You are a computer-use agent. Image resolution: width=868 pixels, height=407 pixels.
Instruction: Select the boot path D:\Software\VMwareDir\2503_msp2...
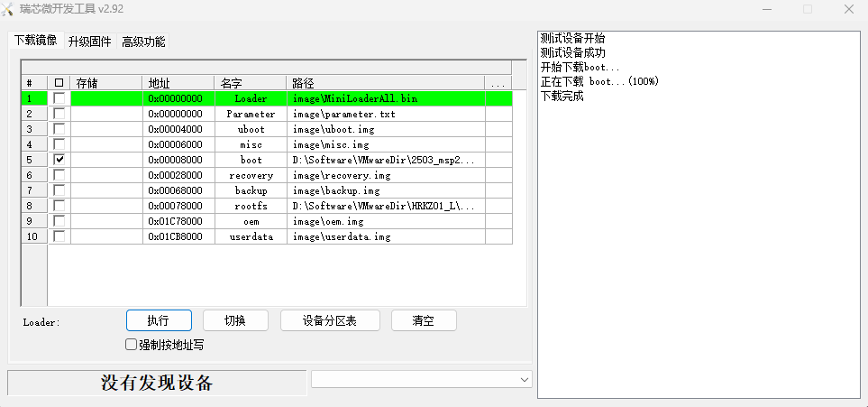pyautogui.click(x=384, y=160)
